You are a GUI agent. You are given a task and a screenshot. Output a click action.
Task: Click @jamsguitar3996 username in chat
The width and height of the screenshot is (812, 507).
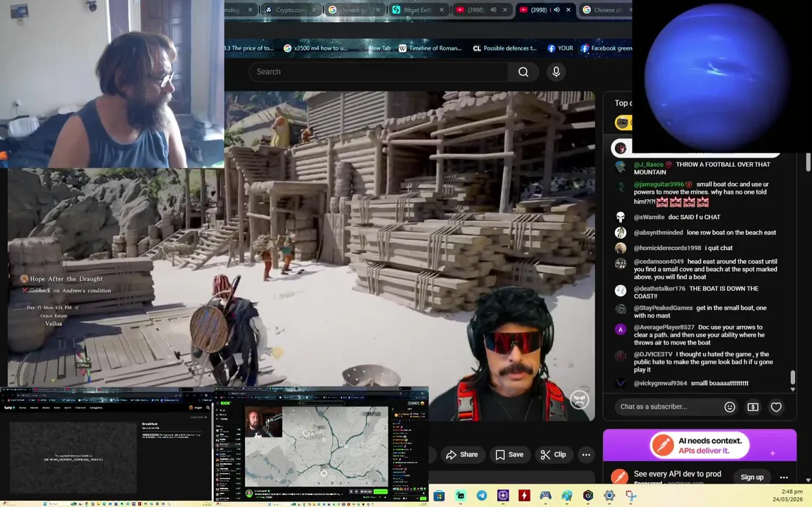coord(659,184)
